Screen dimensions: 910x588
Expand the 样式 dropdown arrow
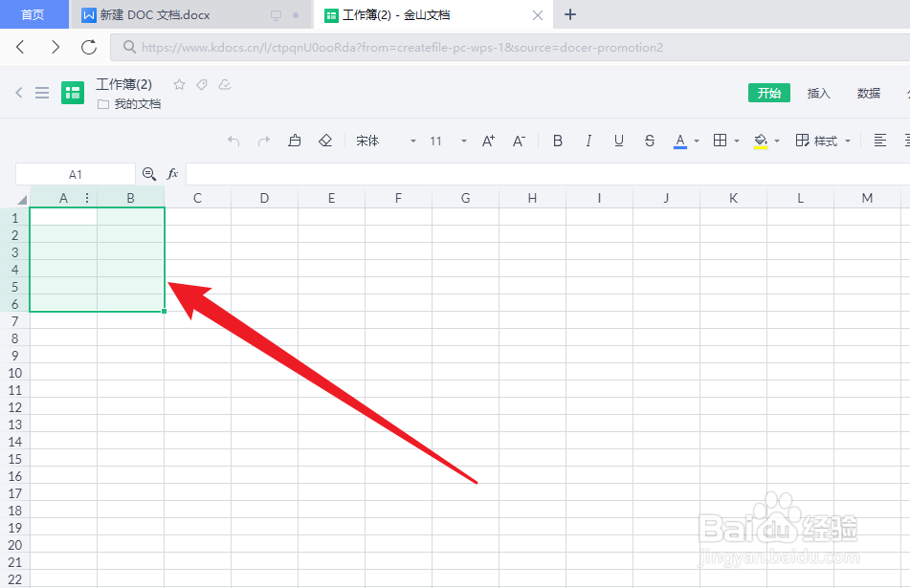click(847, 141)
